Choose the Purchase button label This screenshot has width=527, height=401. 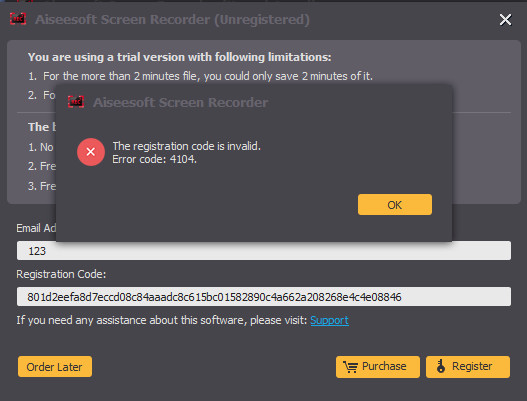pos(384,366)
